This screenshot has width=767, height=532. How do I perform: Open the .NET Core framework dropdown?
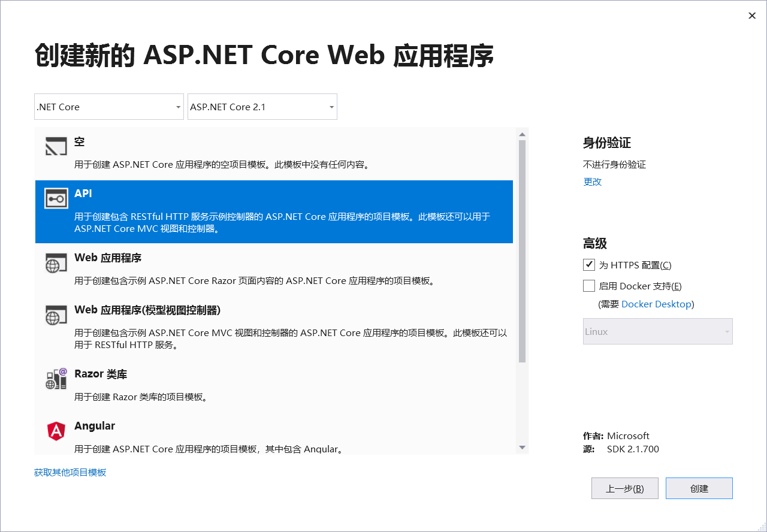(x=109, y=107)
